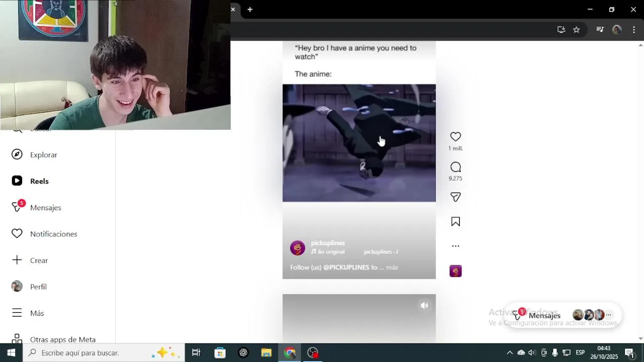644x362 pixels.
Task: Open volume control in system tray
Action: pyautogui.click(x=532, y=352)
